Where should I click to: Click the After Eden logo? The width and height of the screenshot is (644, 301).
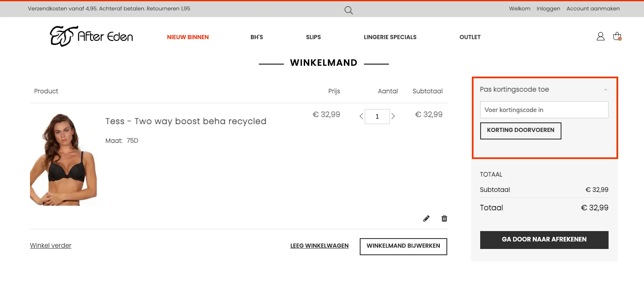(x=91, y=36)
